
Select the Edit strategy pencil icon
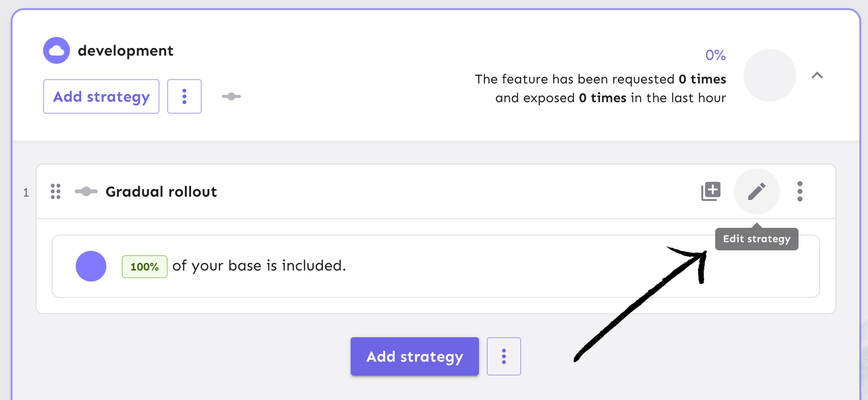[x=756, y=191]
